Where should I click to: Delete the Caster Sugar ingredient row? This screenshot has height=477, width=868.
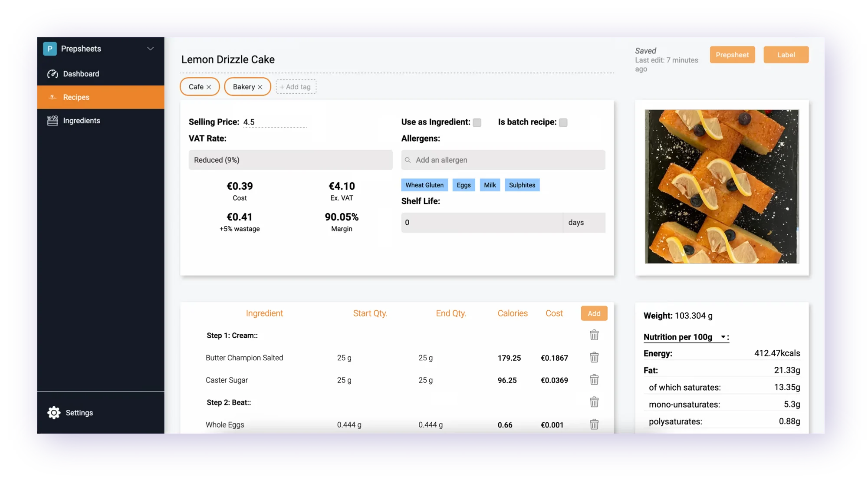click(x=594, y=379)
